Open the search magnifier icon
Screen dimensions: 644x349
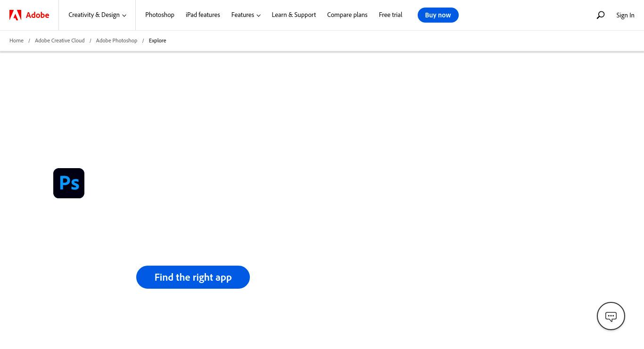(601, 15)
